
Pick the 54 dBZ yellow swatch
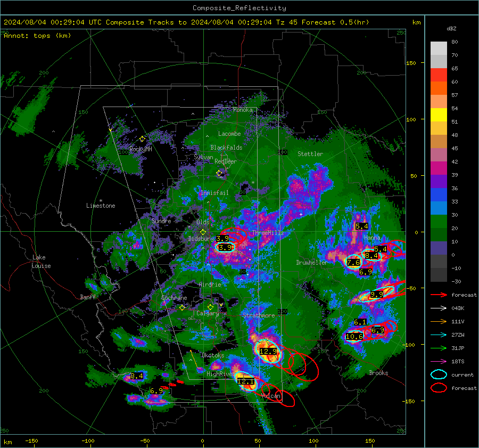pyautogui.click(x=439, y=115)
